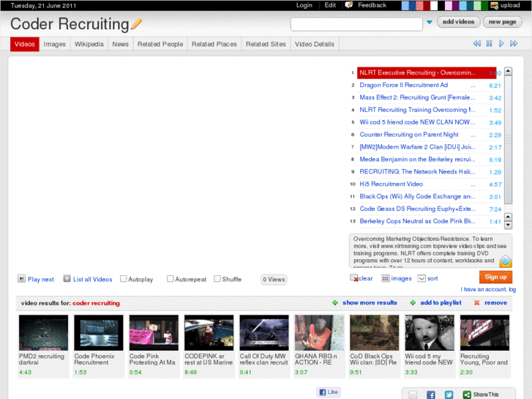Skip to previous video with rewind control
The height and width of the screenshot is (399, 532).
click(476, 43)
